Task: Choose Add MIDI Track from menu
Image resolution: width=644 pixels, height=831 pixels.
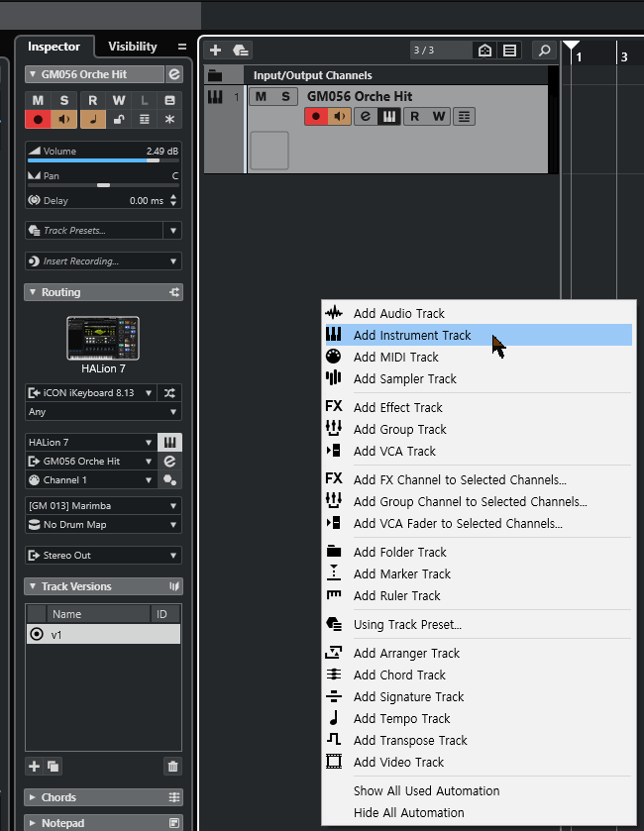Action: click(x=479, y=357)
